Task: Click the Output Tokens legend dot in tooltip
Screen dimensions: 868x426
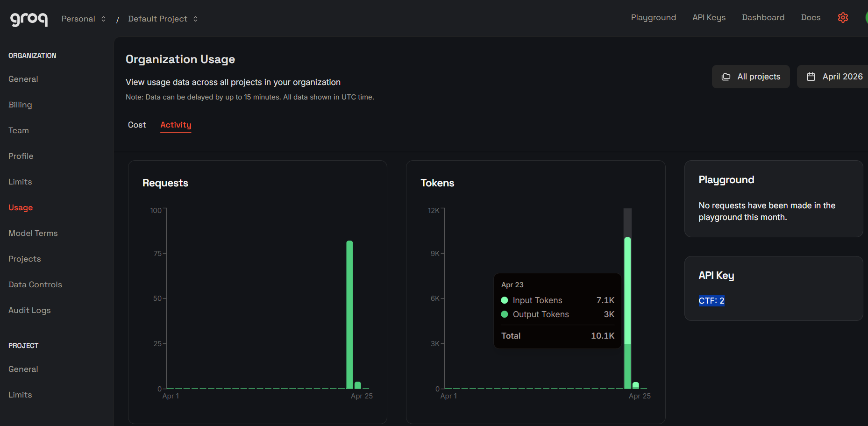Action: tap(505, 314)
